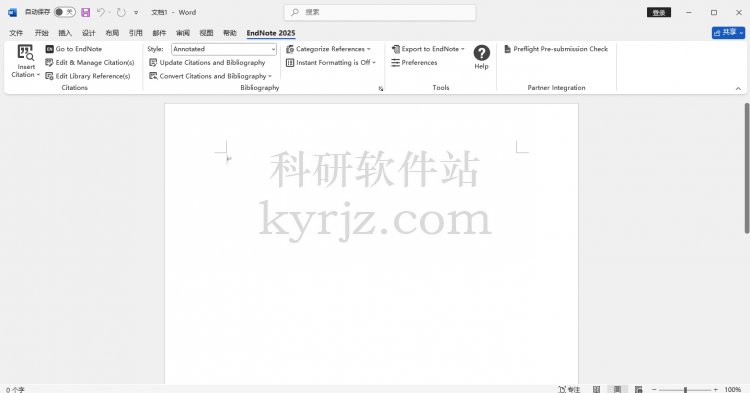Click the Insert Citation icon
The width and height of the screenshot is (750, 393).
[x=25, y=53]
